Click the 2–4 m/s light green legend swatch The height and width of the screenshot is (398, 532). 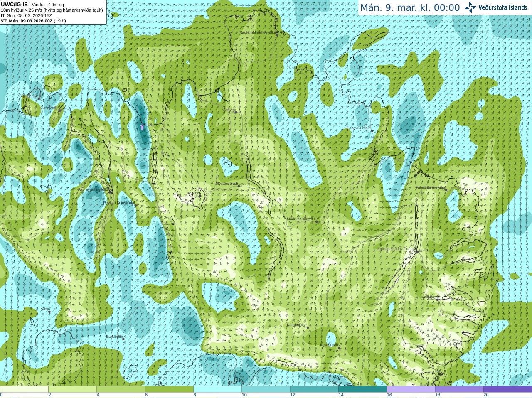pos(72,389)
